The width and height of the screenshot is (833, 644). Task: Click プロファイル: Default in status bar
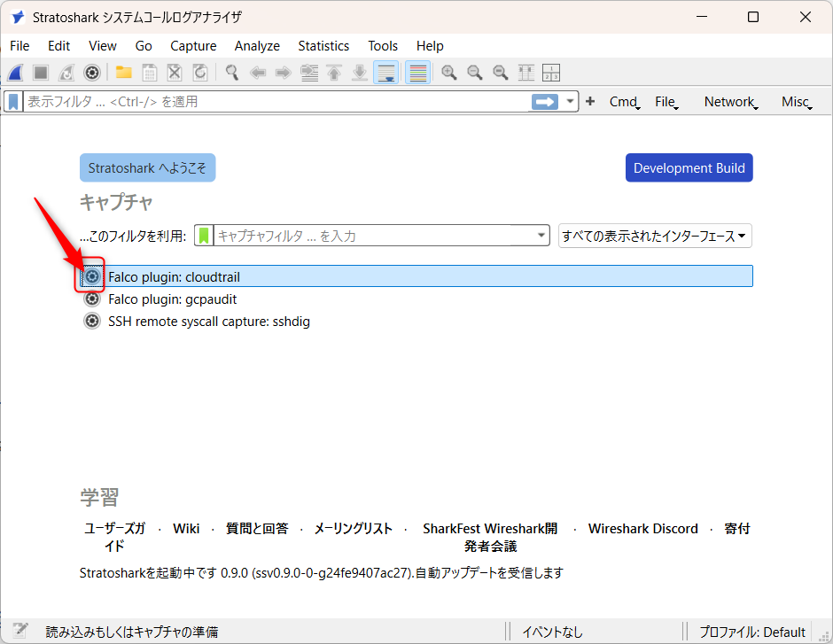pyautogui.click(x=752, y=632)
